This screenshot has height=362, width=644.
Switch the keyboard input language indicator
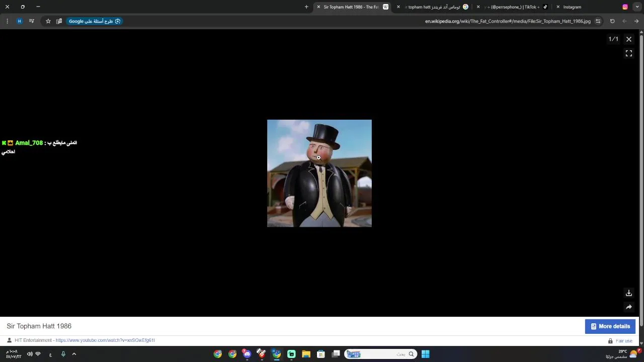tap(50, 354)
